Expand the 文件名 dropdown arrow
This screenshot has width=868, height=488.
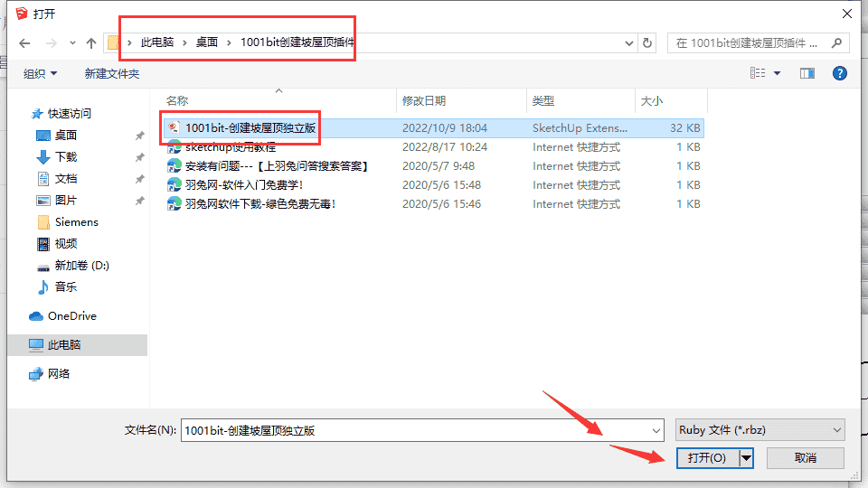pyautogui.click(x=656, y=430)
